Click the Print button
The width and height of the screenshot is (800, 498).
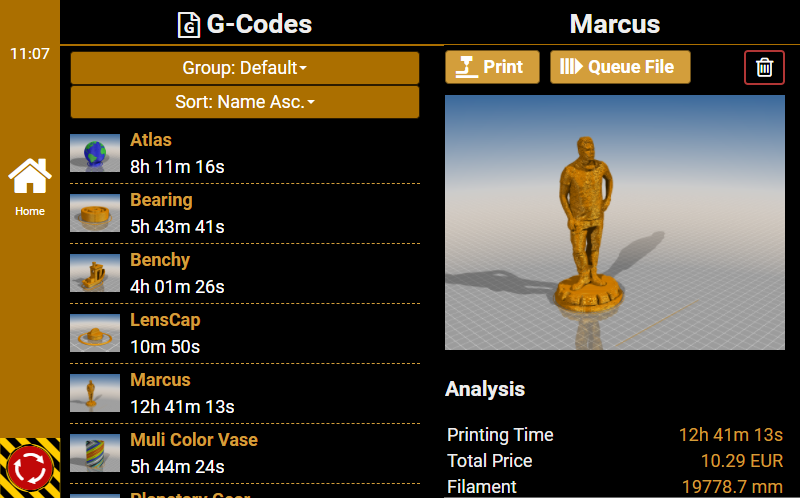tap(492, 67)
